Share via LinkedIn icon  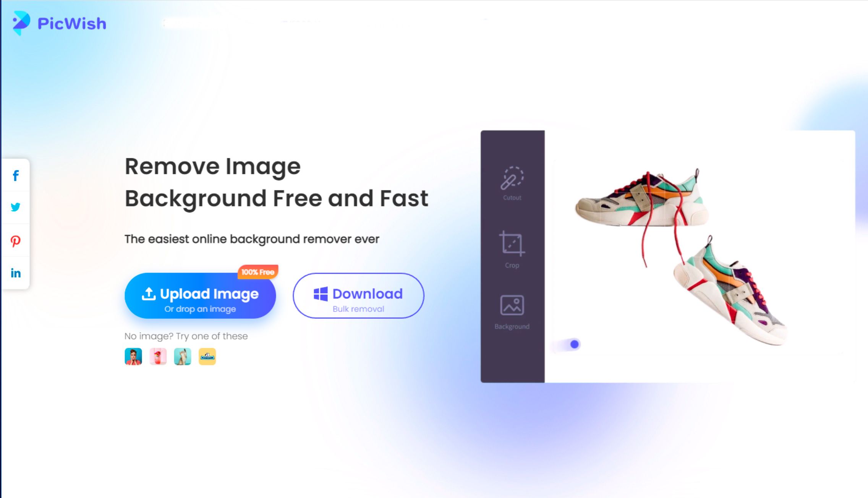(16, 273)
